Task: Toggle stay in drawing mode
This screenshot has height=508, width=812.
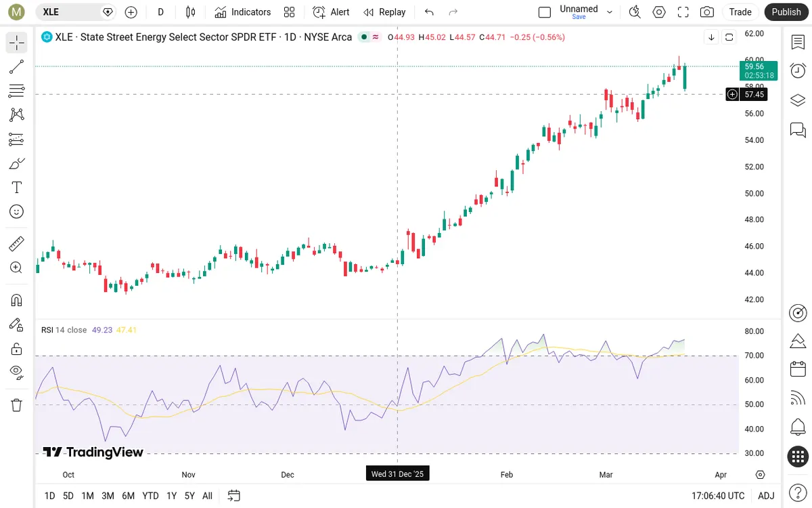Action: (x=17, y=324)
